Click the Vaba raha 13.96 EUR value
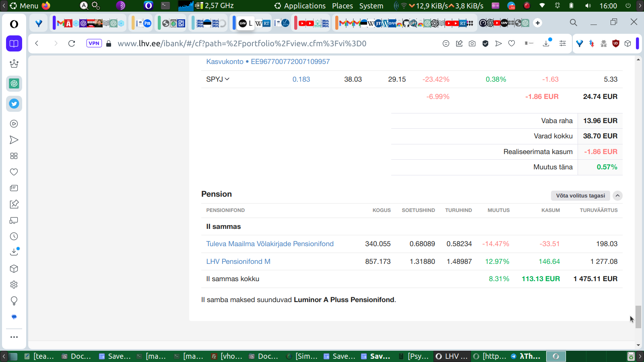644x362 pixels. pyautogui.click(x=600, y=121)
